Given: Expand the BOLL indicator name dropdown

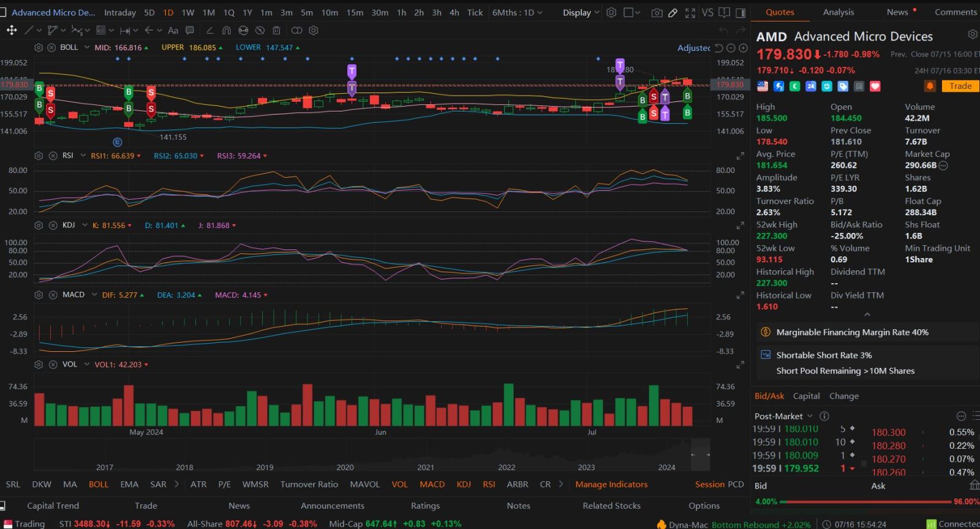Looking at the screenshot, I should pos(87,47).
